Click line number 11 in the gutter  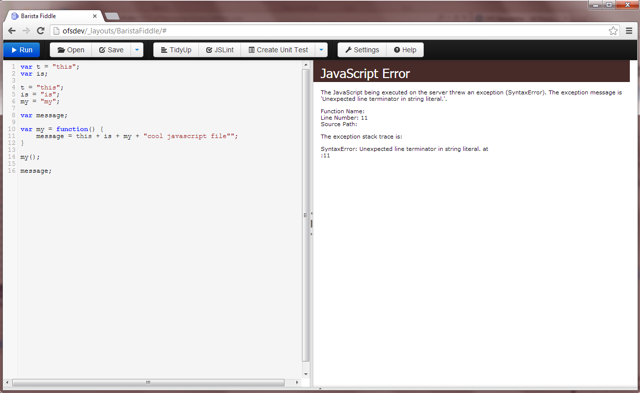[x=11, y=136]
